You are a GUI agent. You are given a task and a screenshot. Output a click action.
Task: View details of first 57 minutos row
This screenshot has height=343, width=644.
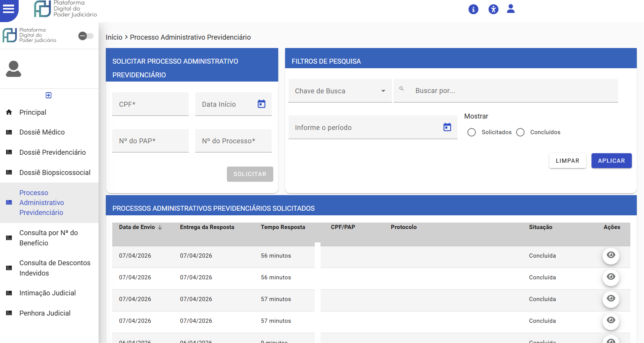(x=611, y=299)
